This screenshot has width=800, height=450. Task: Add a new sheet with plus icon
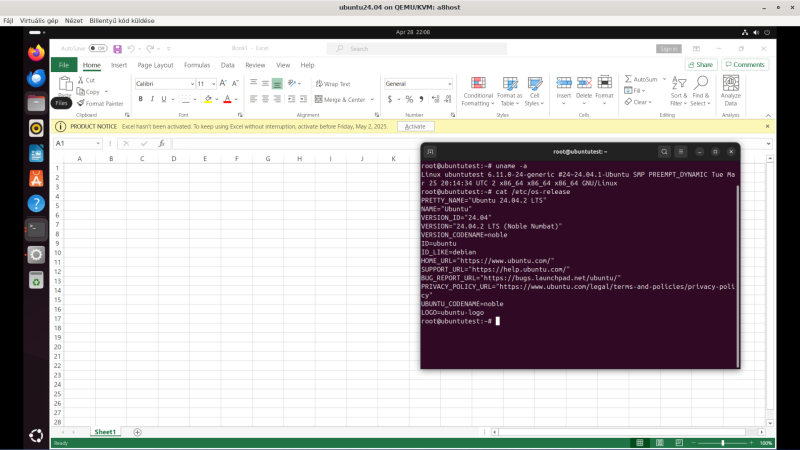pyautogui.click(x=137, y=432)
